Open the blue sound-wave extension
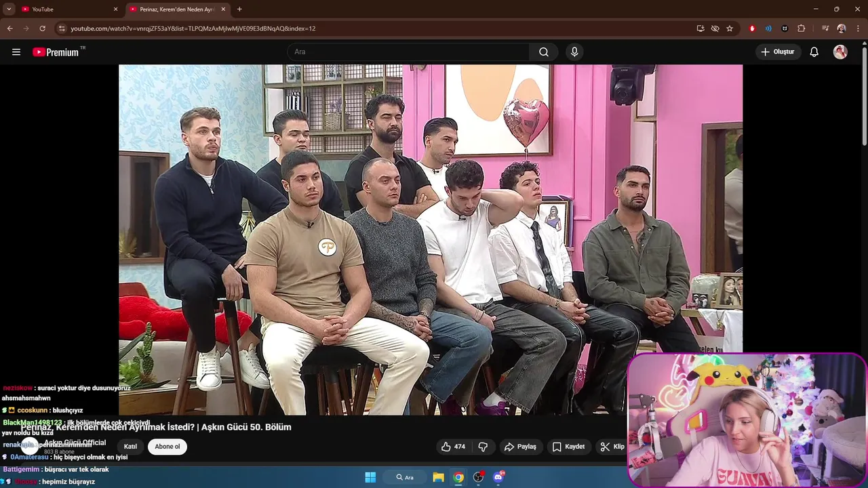 [768, 28]
